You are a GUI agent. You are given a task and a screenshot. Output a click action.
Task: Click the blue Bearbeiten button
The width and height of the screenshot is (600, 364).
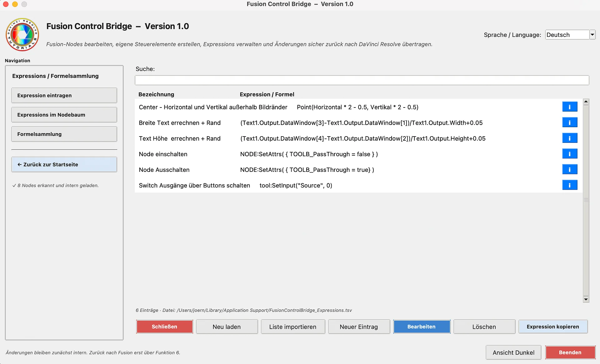(421, 327)
